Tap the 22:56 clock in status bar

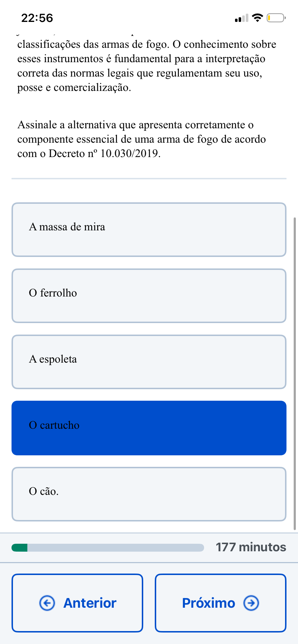pos(37,18)
